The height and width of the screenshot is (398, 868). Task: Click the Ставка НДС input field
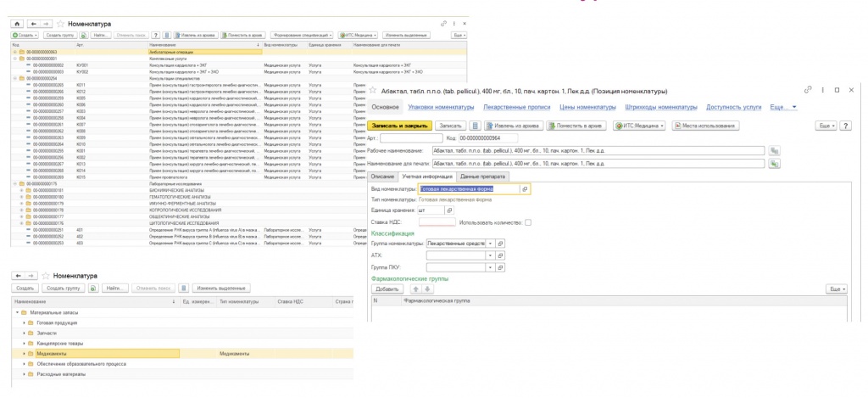click(x=437, y=223)
